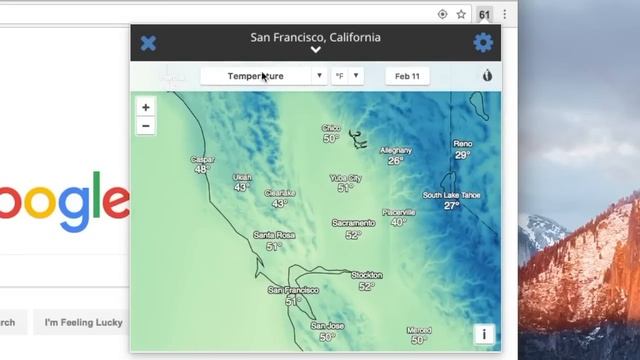Click Chico 50° map label
This screenshot has width=640, height=360.
click(x=331, y=133)
